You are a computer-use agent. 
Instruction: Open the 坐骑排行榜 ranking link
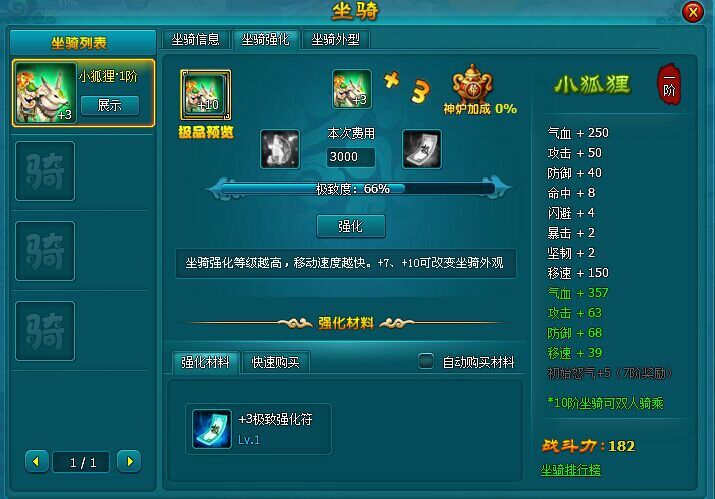pos(570,470)
